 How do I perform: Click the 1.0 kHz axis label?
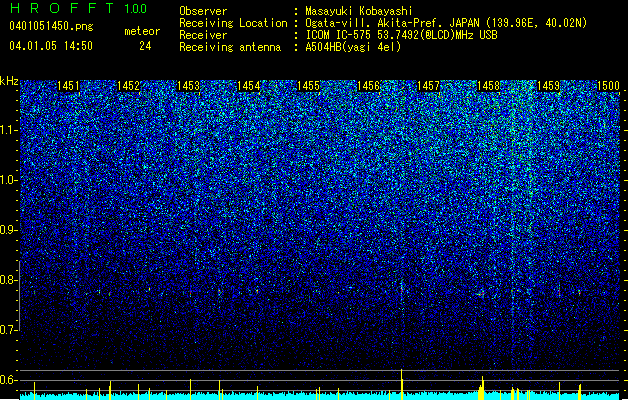click(9, 180)
